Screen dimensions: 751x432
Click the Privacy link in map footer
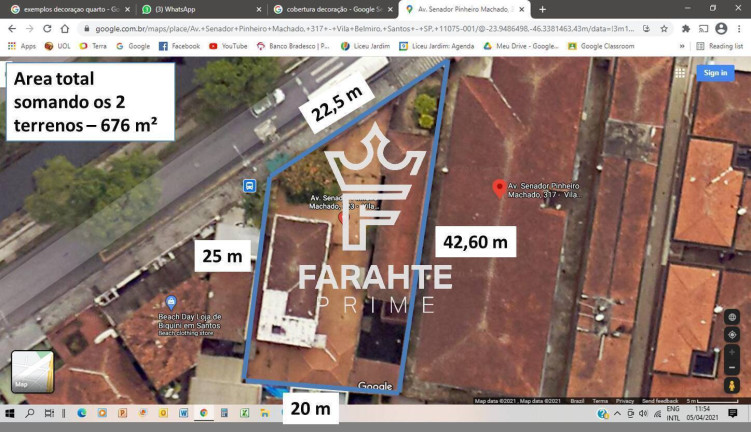[625, 401]
